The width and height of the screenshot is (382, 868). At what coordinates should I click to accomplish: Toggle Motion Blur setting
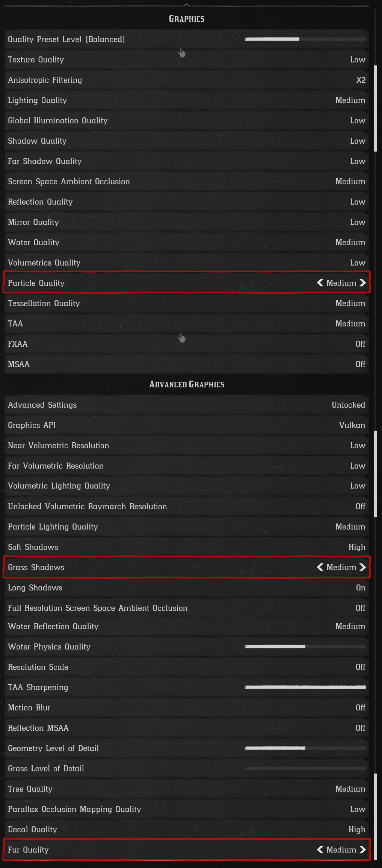[360, 708]
